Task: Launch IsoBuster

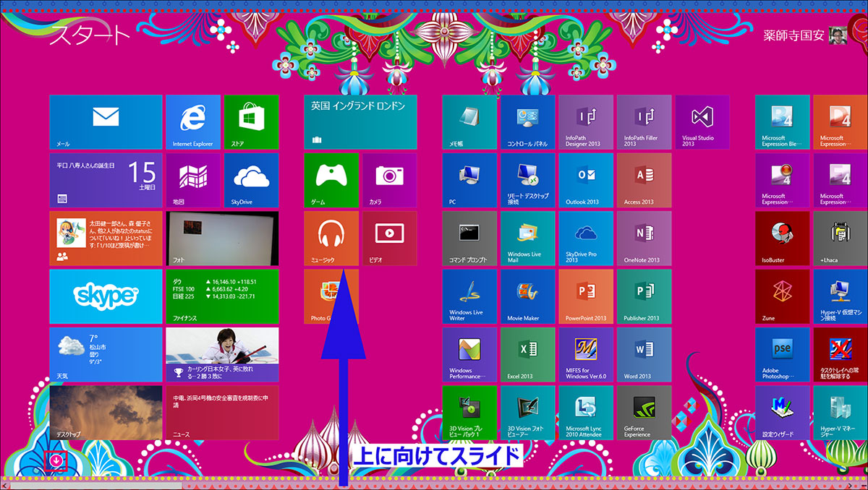Action: (782, 238)
